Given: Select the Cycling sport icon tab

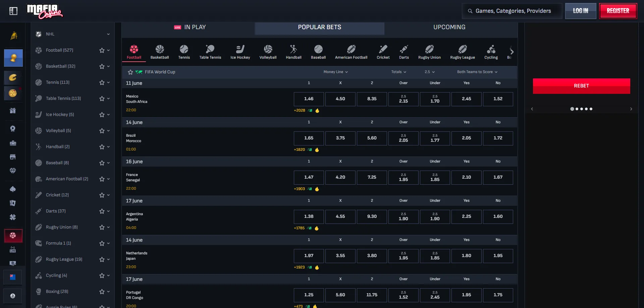Looking at the screenshot, I should tap(491, 52).
